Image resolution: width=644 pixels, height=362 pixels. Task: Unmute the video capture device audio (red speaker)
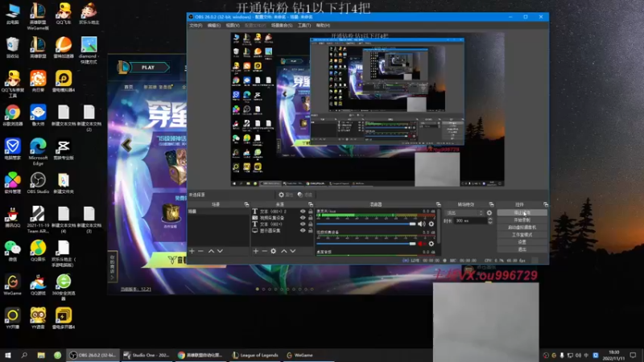pos(421,244)
